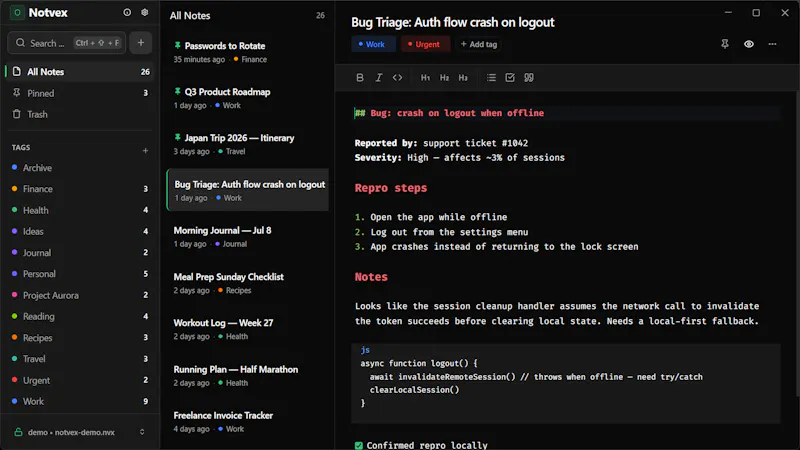This screenshot has width=800, height=450.
Task: Click pin icon on Passwords to Rotate
Action: (178, 45)
